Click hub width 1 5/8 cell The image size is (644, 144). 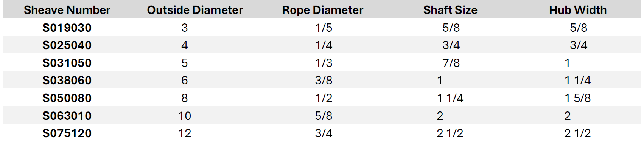pos(578,98)
